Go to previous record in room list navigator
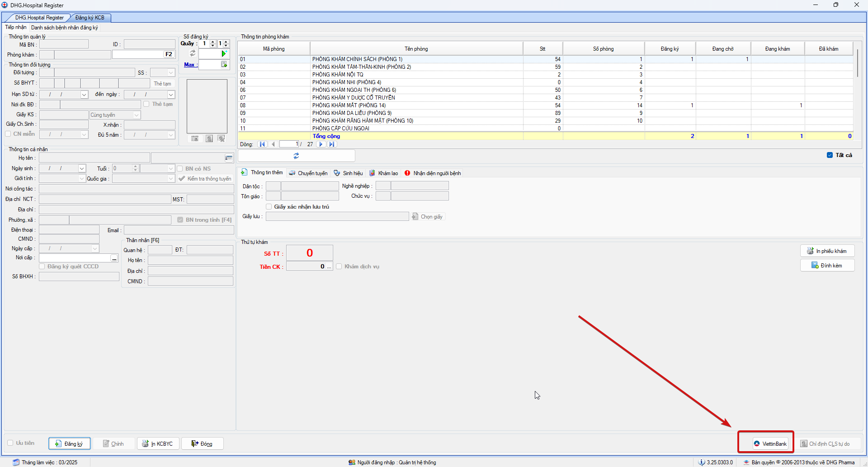Viewport: 868px width, 467px height. click(273, 144)
